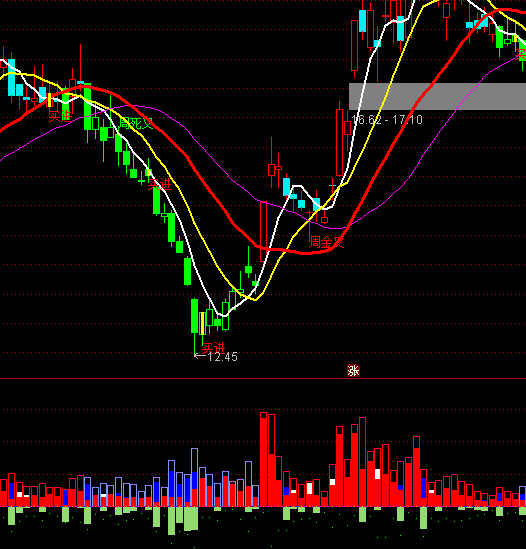Screen dimensions: 526x549
Task: Click the 买进 signal between 周死叉 and 12.45
Action: coord(159,184)
